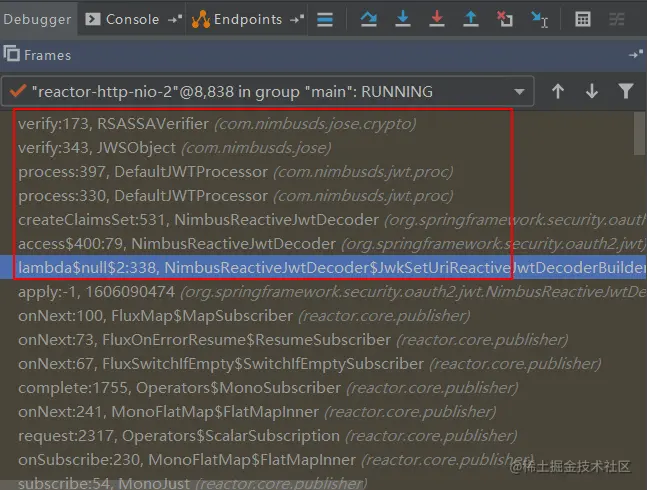Open the reactor-http-nio-2 thread dropdown
Viewport: 647px width, 490px height.
pyautogui.click(x=268, y=92)
